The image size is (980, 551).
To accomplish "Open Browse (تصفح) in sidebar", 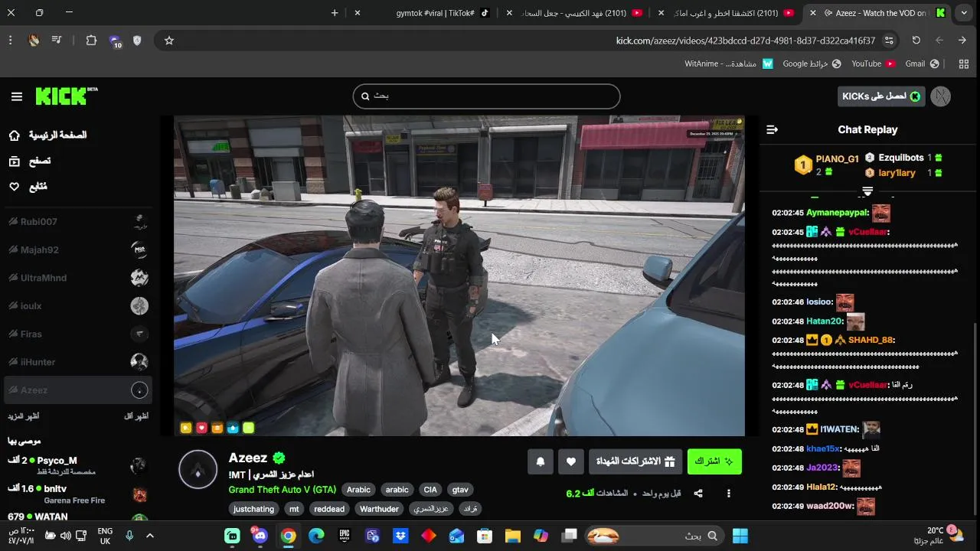I will click(x=30, y=161).
